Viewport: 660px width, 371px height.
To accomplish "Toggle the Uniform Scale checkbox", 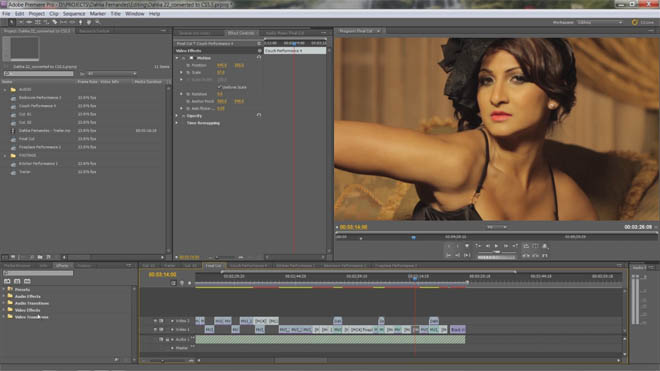I will click(x=220, y=87).
